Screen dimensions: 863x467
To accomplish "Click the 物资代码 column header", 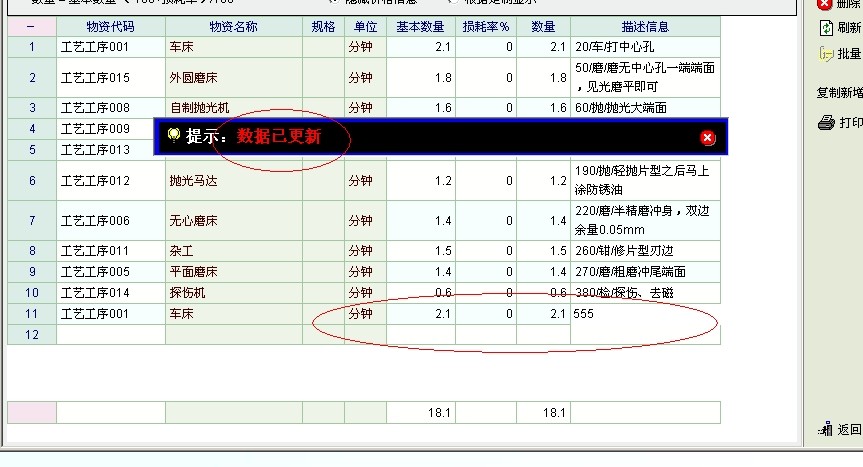I will pyautogui.click(x=110, y=27).
